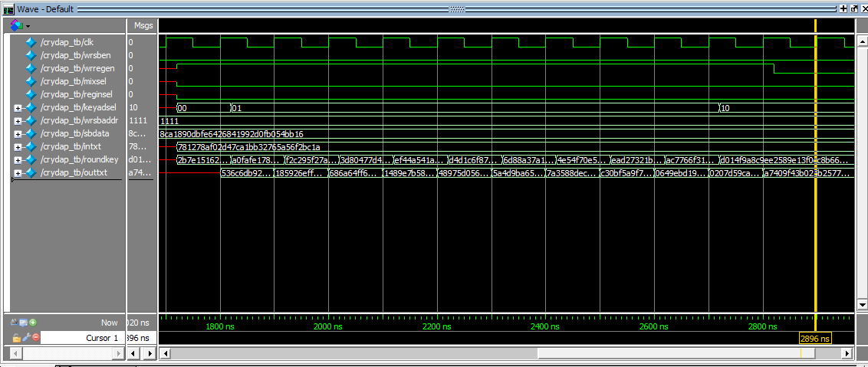Click the delete cursor red minus icon
Image resolution: width=868 pixels, height=367 pixels.
point(35,338)
